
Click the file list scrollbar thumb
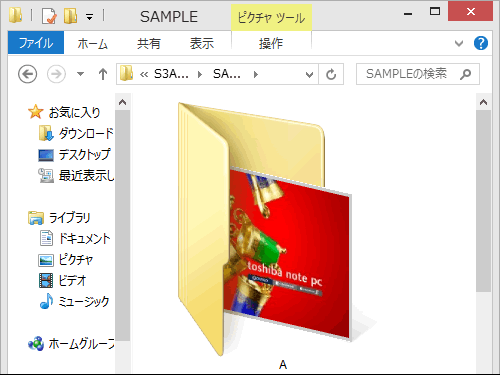click(483, 201)
